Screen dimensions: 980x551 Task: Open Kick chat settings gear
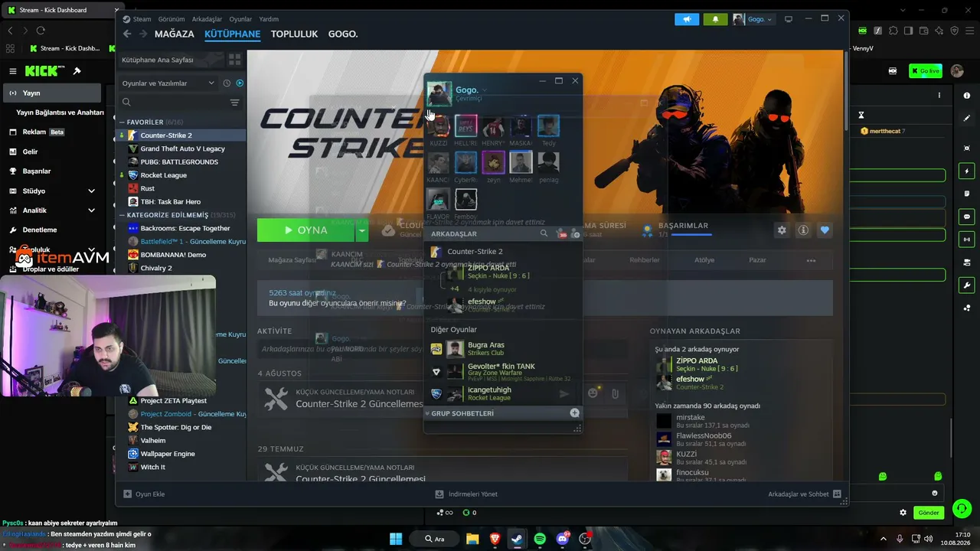point(903,513)
